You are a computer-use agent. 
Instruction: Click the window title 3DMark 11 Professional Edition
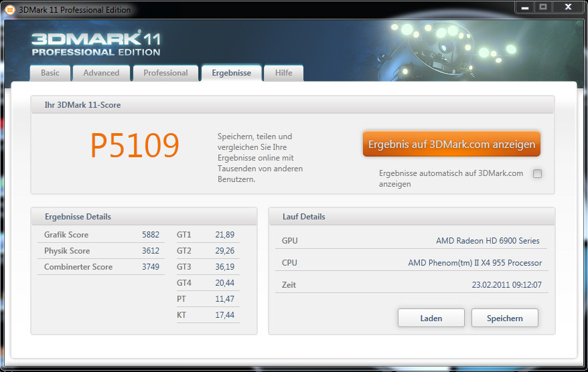(74, 10)
